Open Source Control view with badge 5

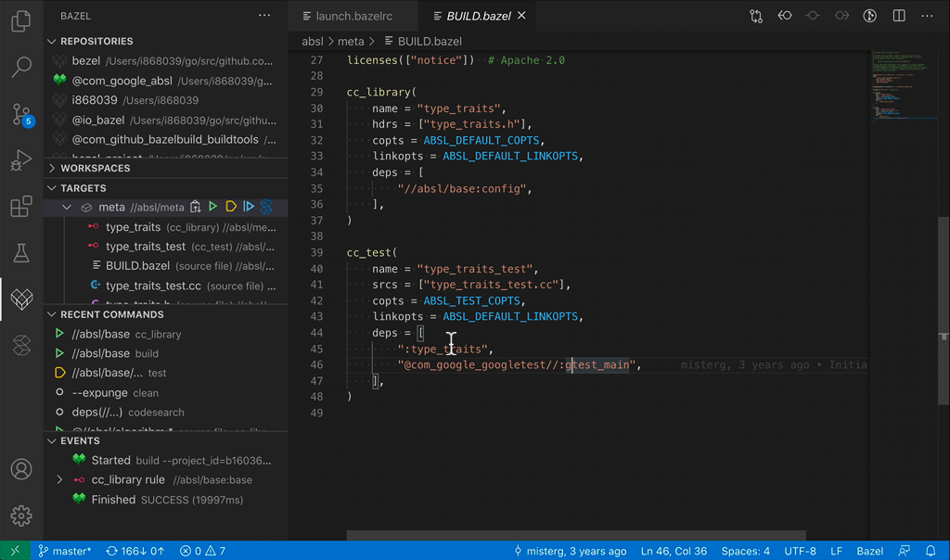[x=21, y=114]
